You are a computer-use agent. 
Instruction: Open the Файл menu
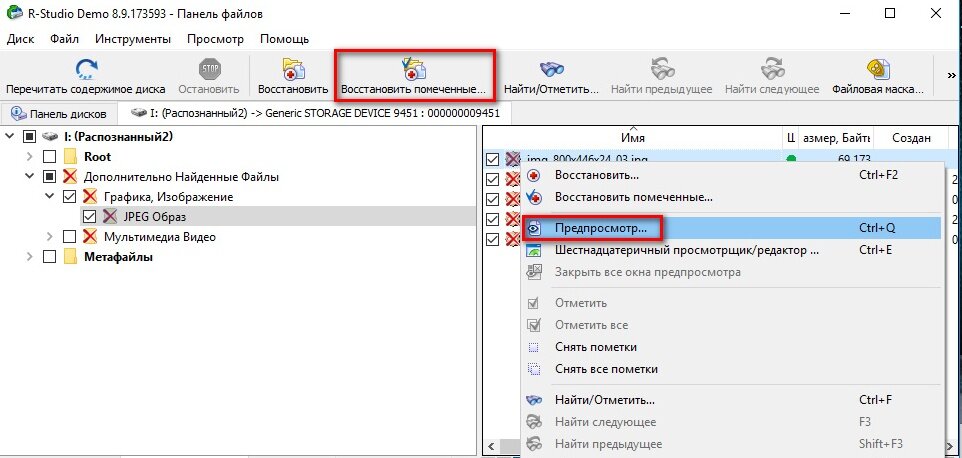point(64,39)
